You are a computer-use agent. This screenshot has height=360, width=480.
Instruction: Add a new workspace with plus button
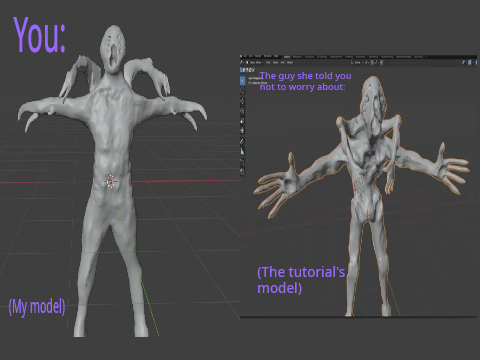(426, 57)
